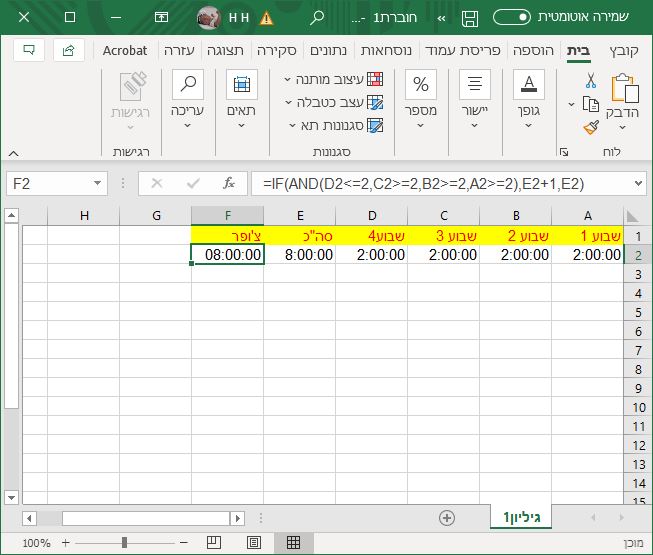Viewport: 653px width, 555px height.
Task: Open the קובץ (File) menu
Action: click(x=623, y=51)
